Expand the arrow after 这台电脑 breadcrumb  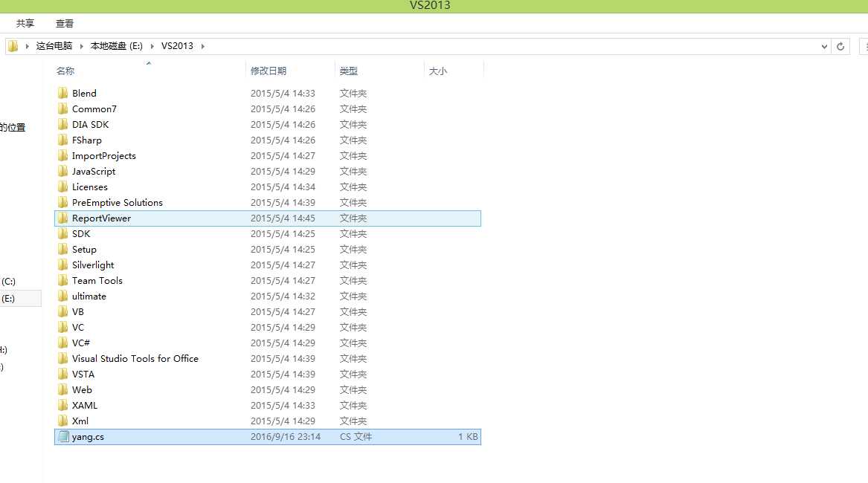pos(81,46)
